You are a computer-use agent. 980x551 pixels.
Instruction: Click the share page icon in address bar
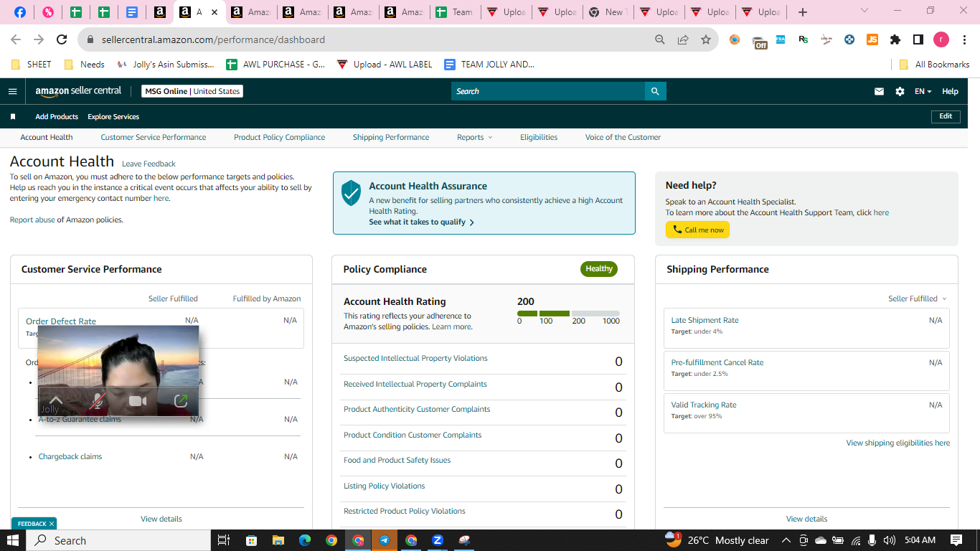[x=683, y=39]
